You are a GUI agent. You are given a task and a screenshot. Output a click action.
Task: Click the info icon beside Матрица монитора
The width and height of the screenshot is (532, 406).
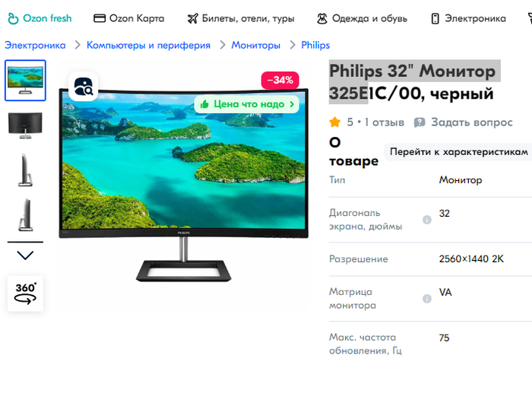[427, 299]
